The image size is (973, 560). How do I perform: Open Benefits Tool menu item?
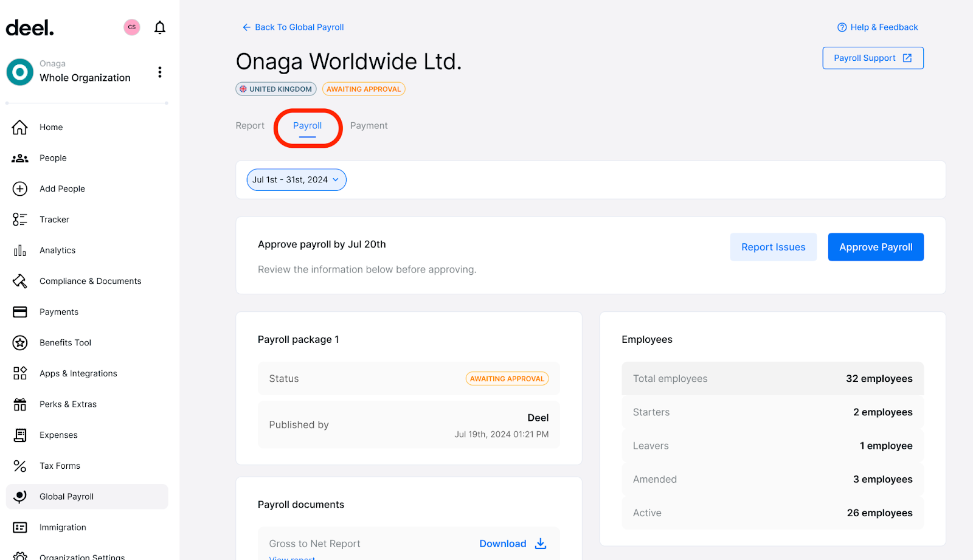point(87,343)
